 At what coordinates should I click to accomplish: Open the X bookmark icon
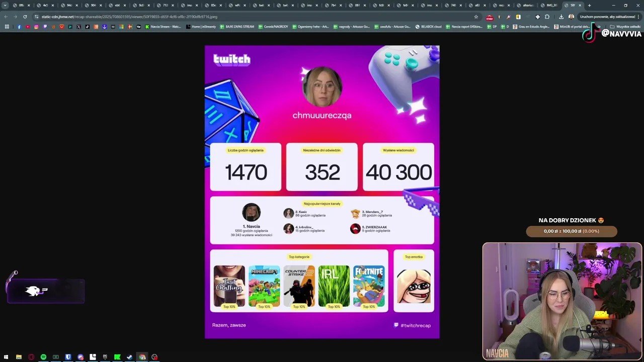[78, 27]
